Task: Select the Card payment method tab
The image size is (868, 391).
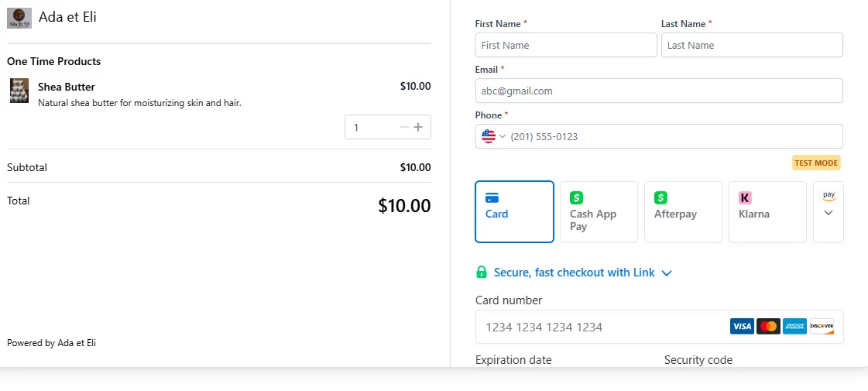Action: [x=514, y=211]
